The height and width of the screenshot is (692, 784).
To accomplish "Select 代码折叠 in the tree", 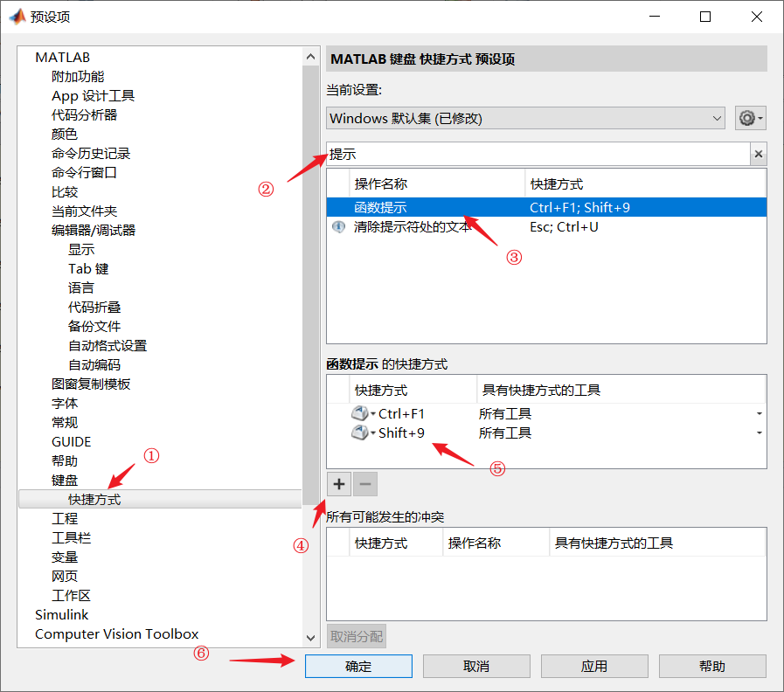I will click(94, 307).
